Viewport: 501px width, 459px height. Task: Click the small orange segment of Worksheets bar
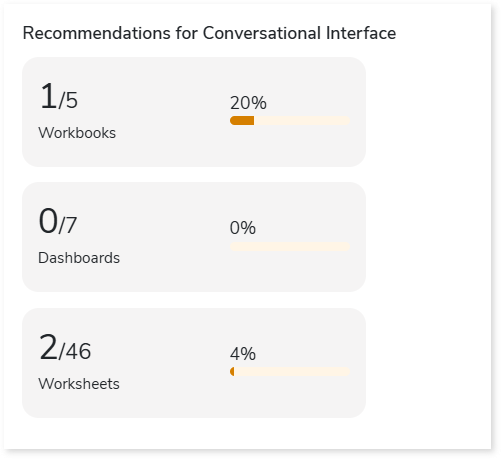click(x=232, y=372)
